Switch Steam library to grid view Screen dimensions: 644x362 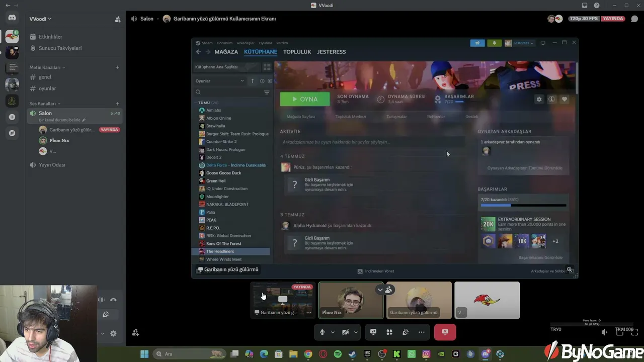(267, 67)
